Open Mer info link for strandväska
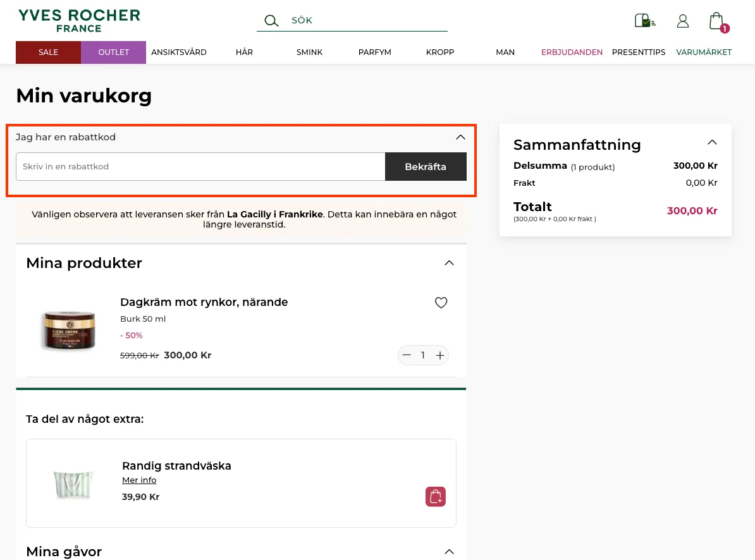 point(139,480)
